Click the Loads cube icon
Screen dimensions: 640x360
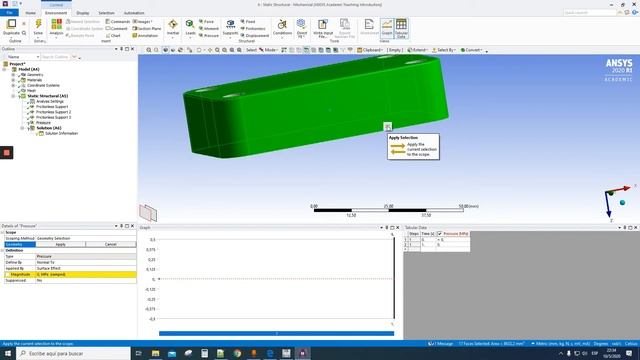click(190, 25)
